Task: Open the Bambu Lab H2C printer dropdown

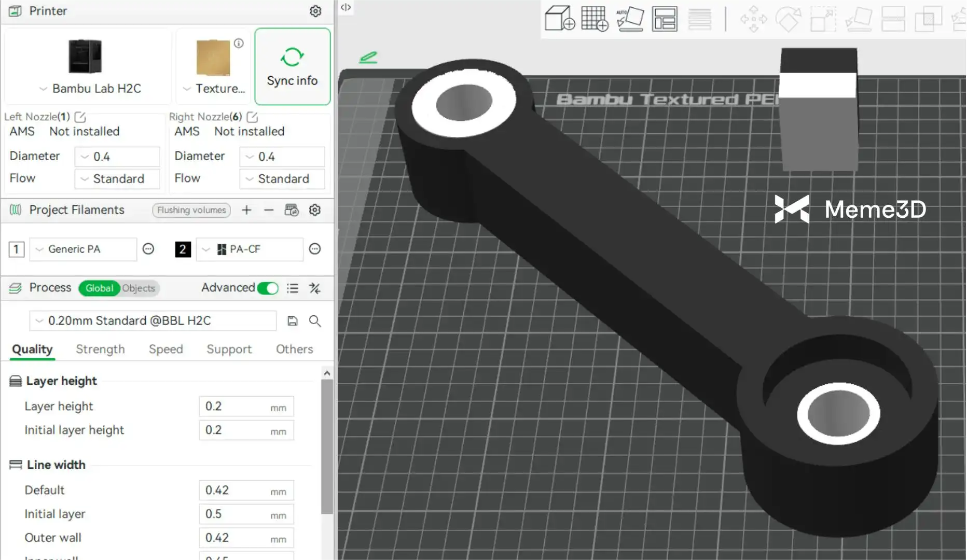Action: 90,89
